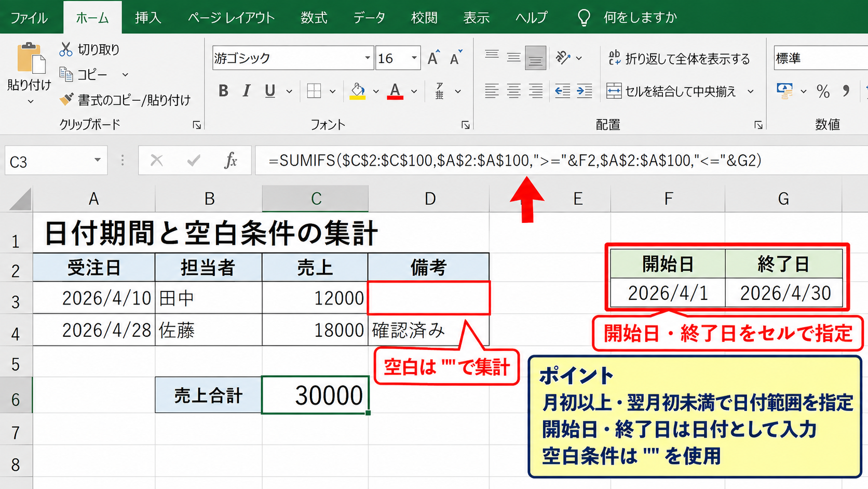The image size is (868, 489).
Task: Increase font size with large A icon
Action: click(x=433, y=58)
